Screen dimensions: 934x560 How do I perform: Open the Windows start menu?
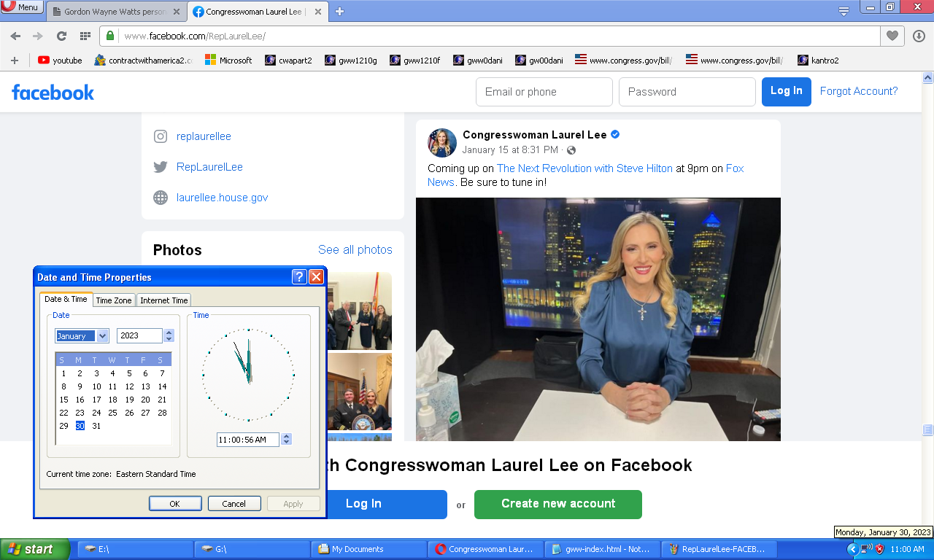[34, 549]
